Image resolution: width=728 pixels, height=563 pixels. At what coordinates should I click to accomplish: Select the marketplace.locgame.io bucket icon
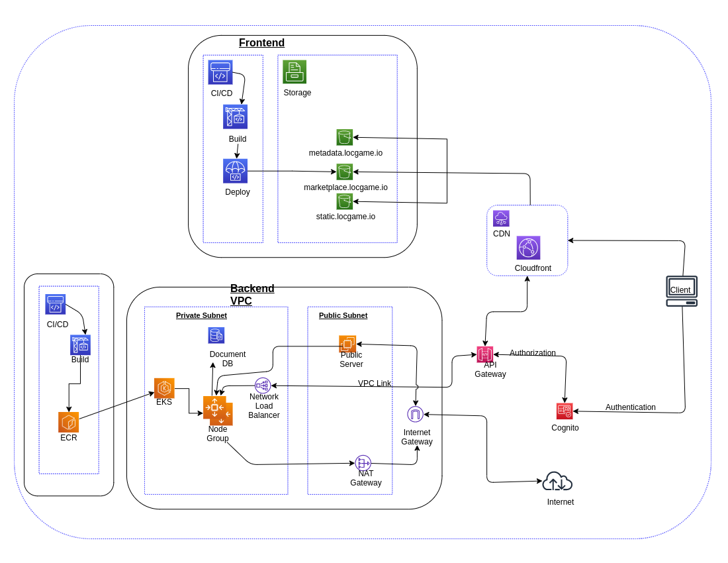345,172
